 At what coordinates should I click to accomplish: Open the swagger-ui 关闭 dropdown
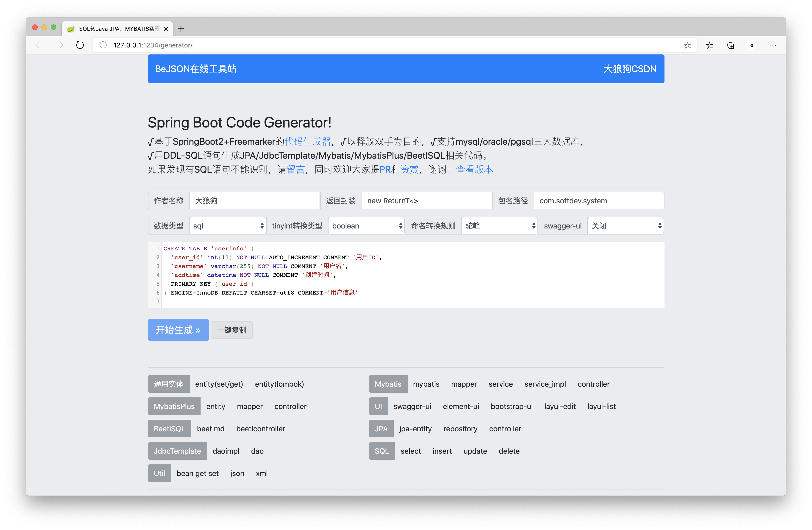(625, 226)
